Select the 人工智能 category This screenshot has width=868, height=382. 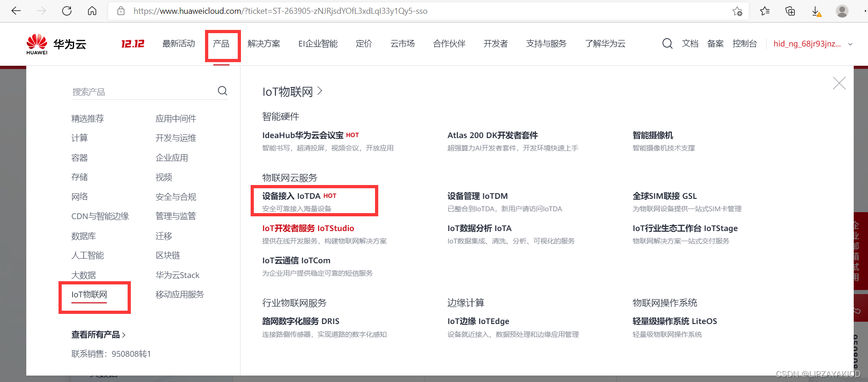click(x=88, y=255)
